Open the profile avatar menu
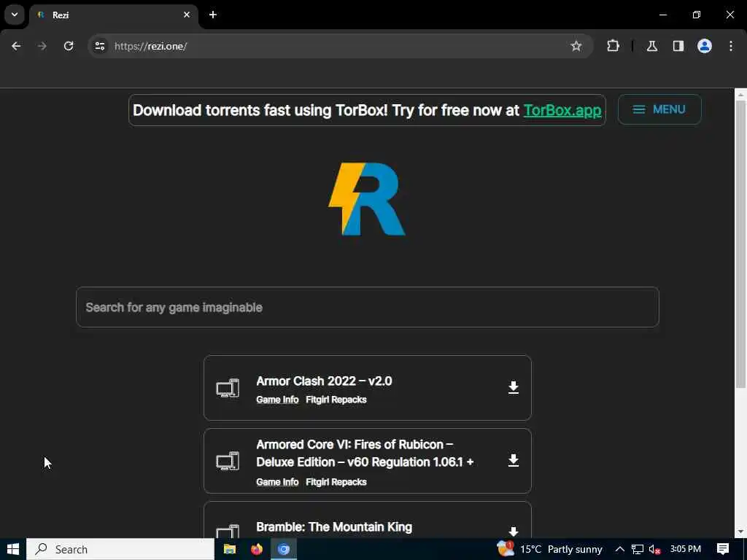747x560 pixels. click(x=705, y=46)
